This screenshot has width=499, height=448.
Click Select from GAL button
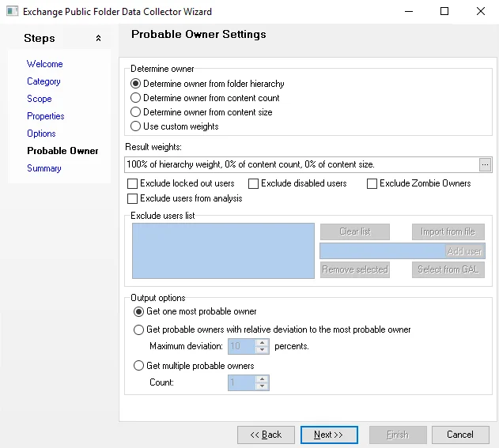click(448, 269)
